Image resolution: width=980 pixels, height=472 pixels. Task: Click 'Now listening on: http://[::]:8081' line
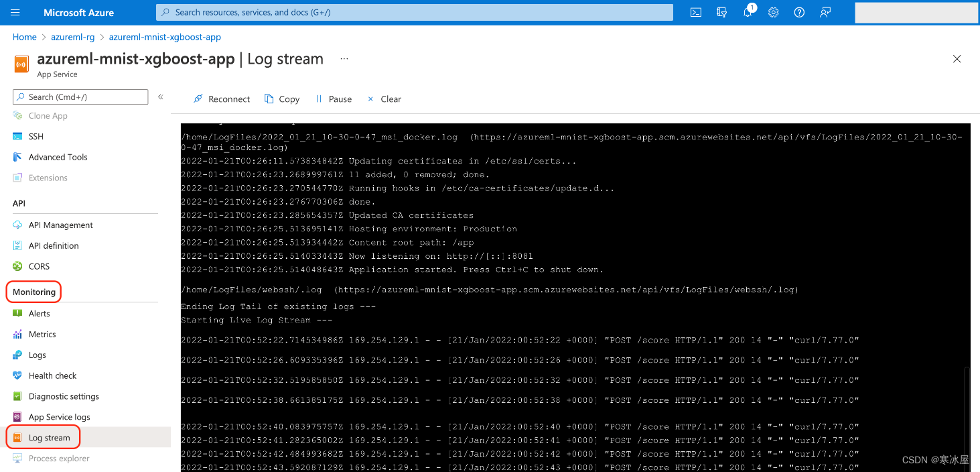pos(357,256)
